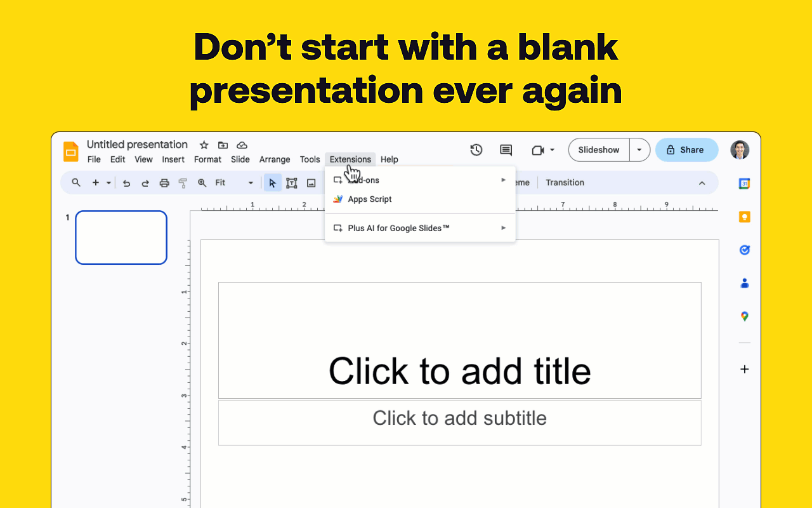Close the Extensions menu

coord(350,159)
